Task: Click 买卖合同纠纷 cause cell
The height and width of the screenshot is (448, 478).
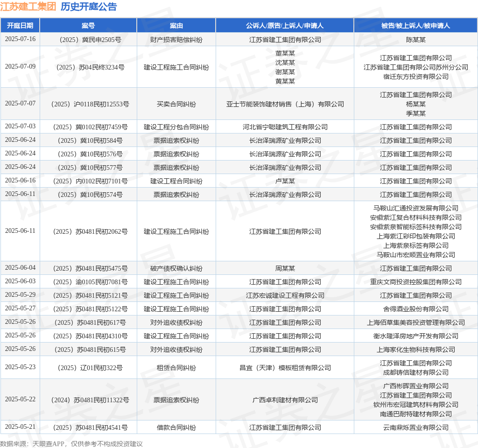Action: [x=176, y=104]
